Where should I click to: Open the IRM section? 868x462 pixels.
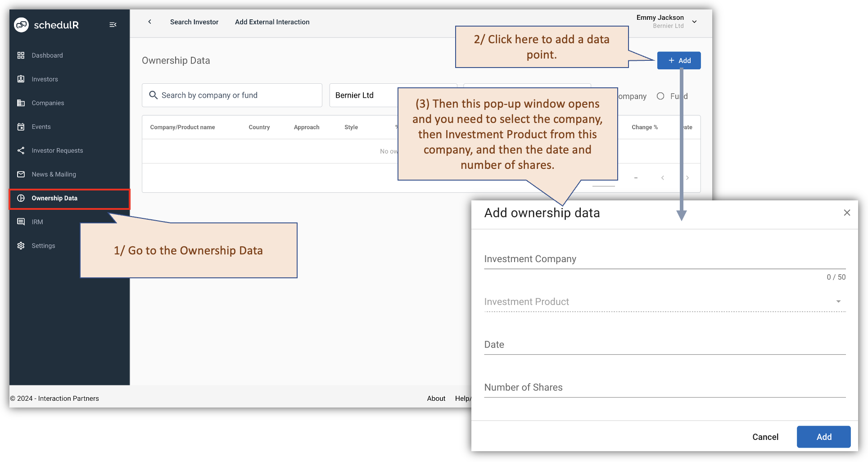(36, 222)
